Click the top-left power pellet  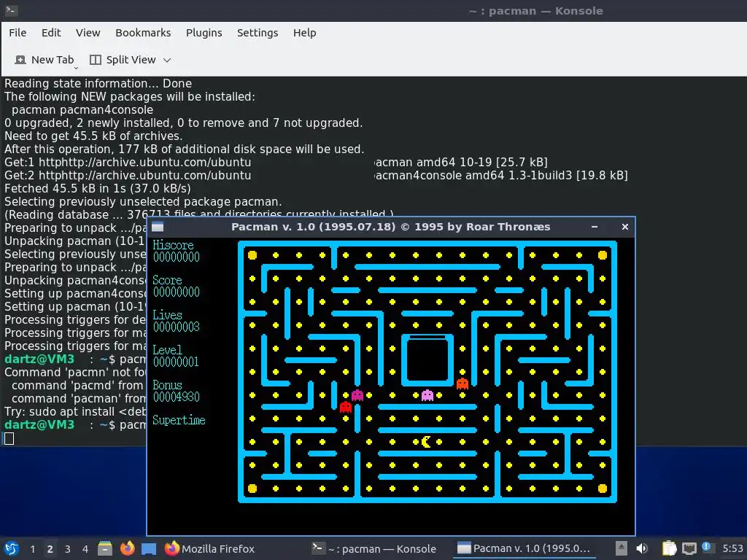click(252, 255)
